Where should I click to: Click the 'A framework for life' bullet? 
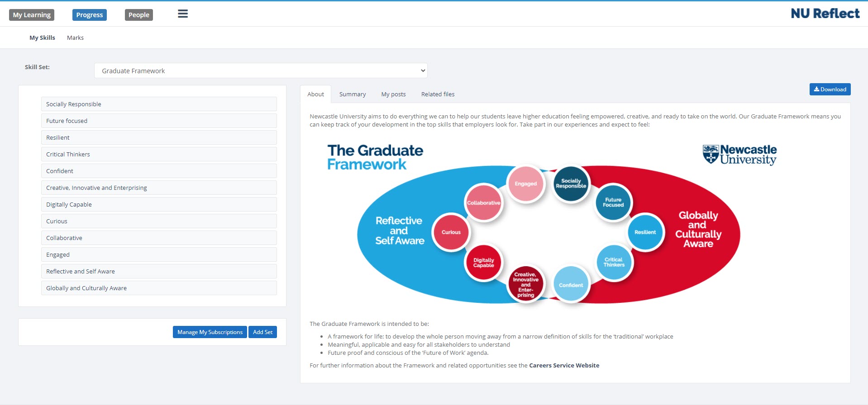pyautogui.click(x=501, y=336)
